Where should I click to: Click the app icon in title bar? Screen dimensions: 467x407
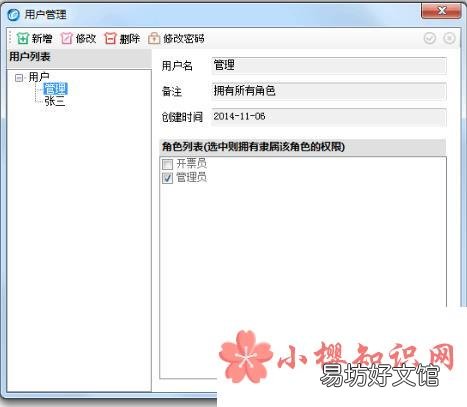(x=13, y=15)
